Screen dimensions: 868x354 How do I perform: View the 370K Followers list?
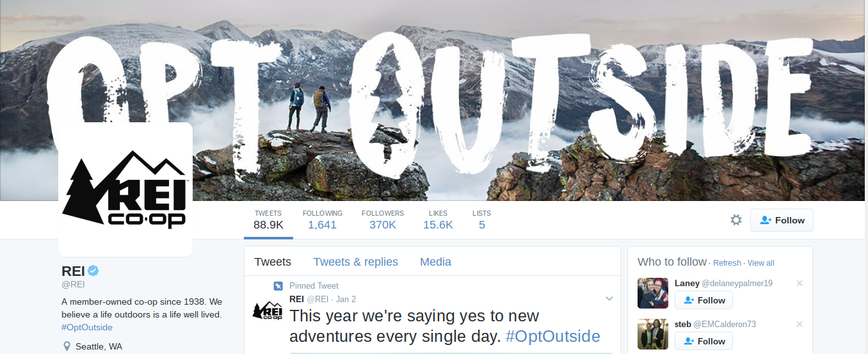click(x=383, y=220)
